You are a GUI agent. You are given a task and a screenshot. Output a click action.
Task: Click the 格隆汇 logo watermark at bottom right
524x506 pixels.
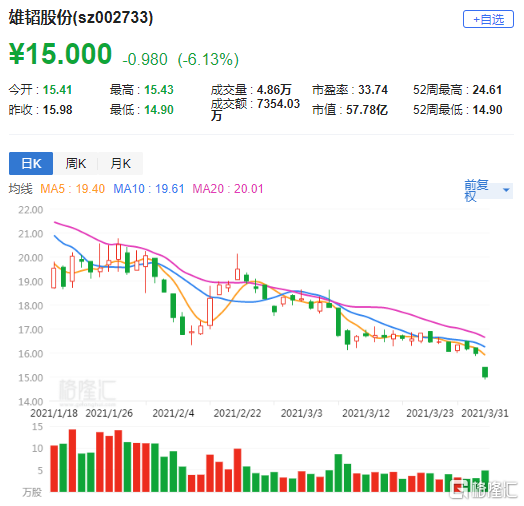coord(483,489)
